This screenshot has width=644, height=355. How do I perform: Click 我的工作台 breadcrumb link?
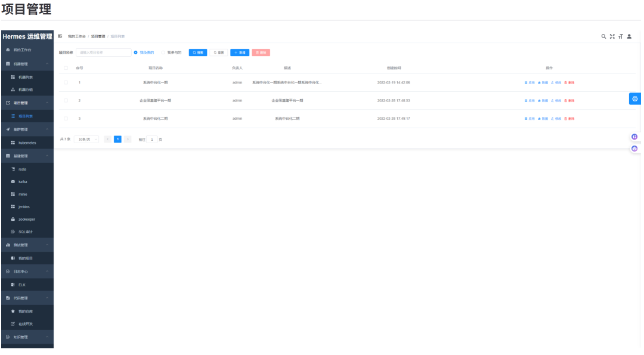click(x=77, y=36)
